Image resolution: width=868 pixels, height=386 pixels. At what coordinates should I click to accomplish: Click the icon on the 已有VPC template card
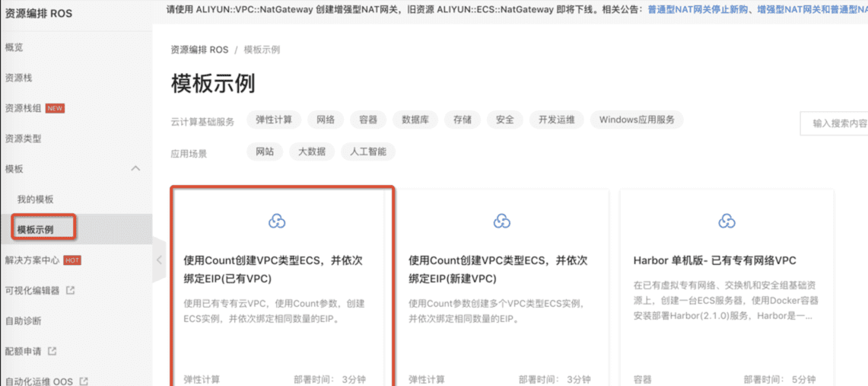[x=276, y=221]
